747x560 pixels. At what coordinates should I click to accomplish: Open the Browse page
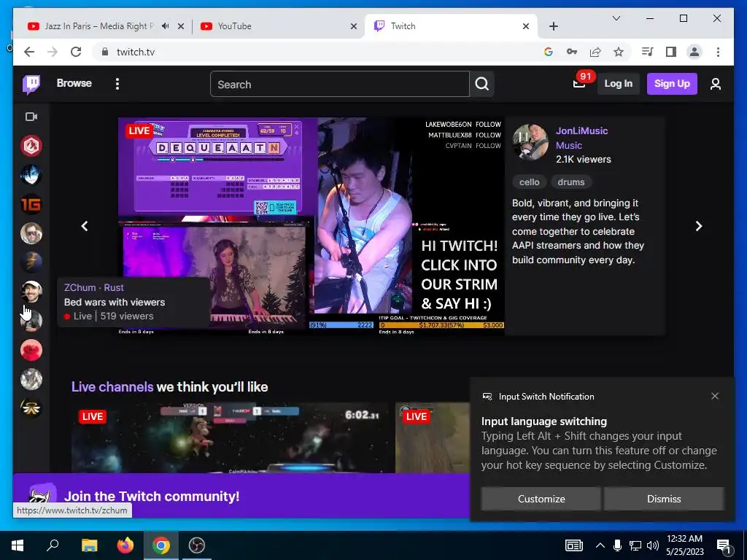74,83
